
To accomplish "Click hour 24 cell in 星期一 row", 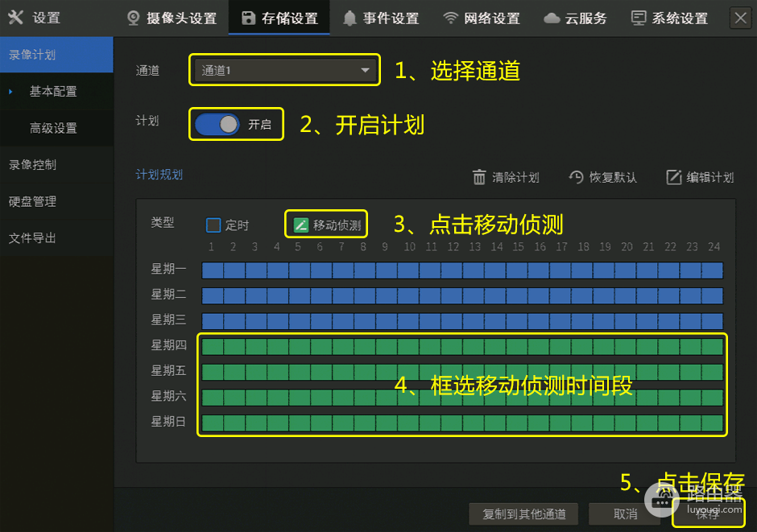I will coord(713,270).
